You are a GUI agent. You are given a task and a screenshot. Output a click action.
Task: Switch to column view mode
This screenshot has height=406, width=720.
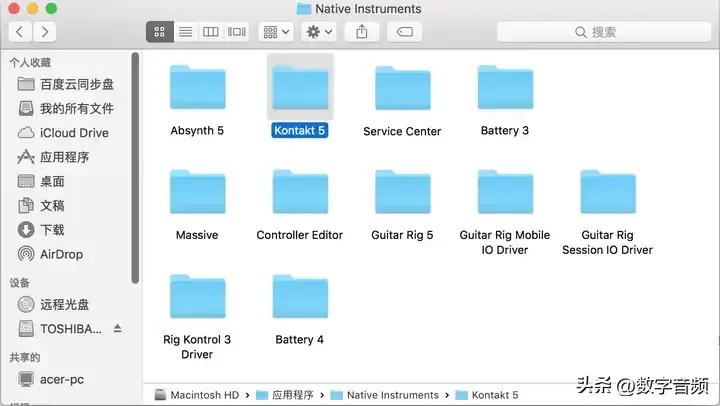tap(210, 32)
